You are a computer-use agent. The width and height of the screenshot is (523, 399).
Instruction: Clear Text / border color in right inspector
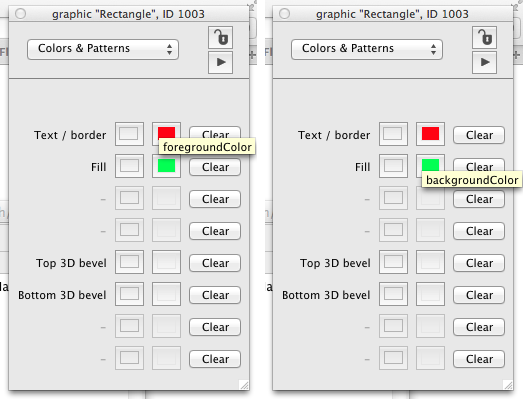point(479,135)
